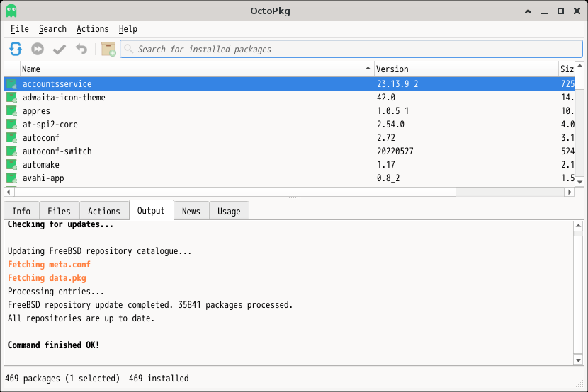The image size is (588, 392).
Task: Click the at-spi2-core package status icon
Action: (x=11, y=125)
